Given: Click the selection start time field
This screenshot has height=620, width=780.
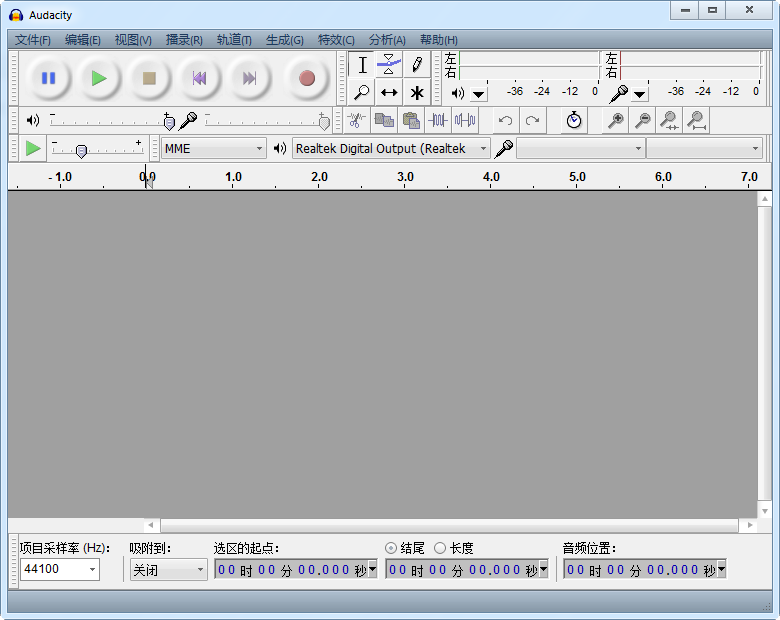Looking at the screenshot, I should coord(291,570).
